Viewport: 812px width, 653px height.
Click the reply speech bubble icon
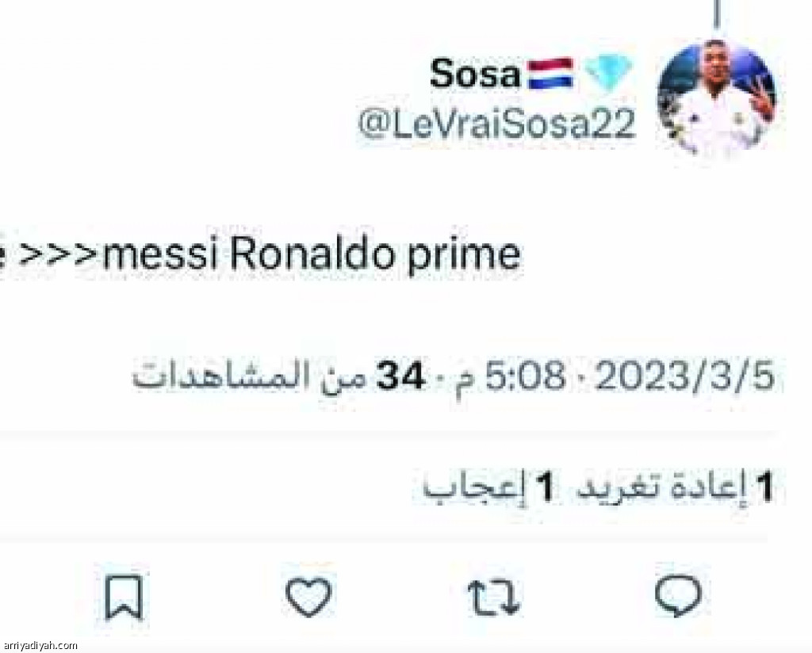[x=679, y=596]
